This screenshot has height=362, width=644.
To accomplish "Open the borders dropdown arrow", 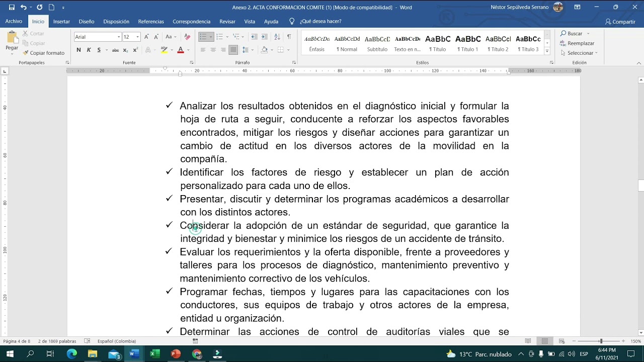I will click(288, 50).
